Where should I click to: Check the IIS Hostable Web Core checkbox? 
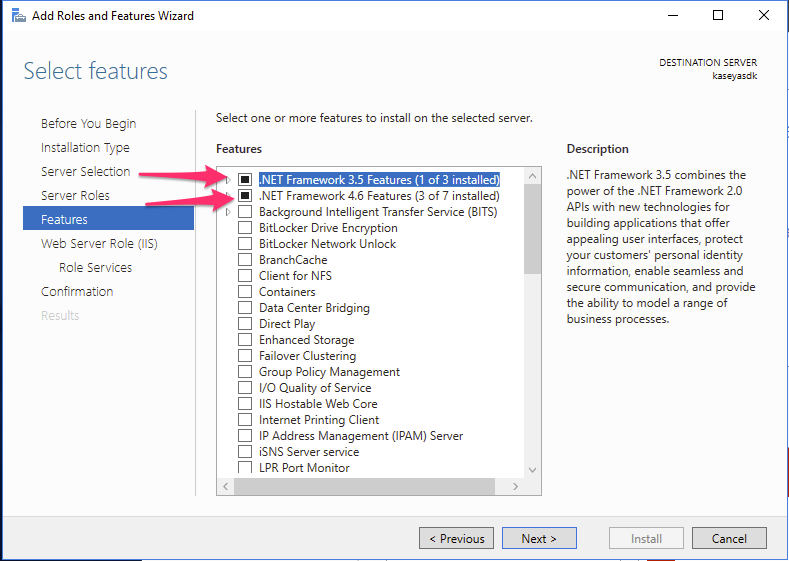245,404
